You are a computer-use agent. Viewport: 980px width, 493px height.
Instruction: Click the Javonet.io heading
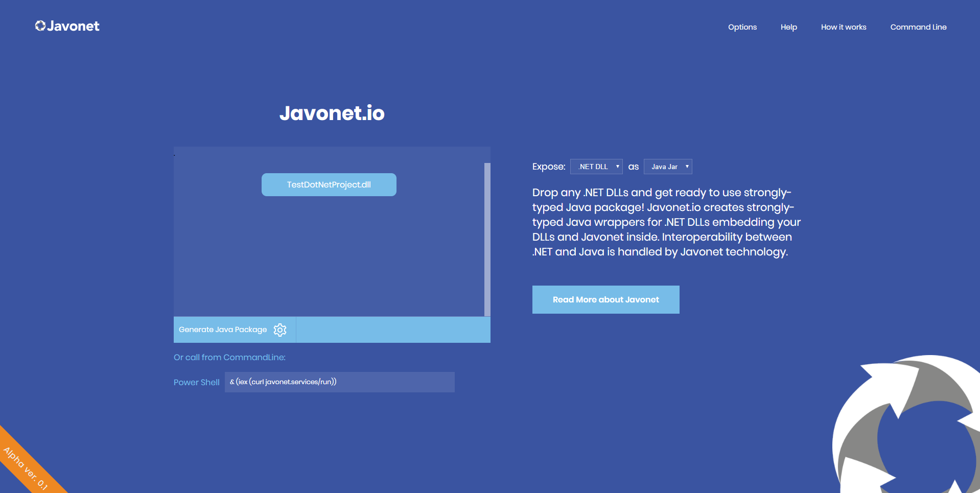pos(332,113)
